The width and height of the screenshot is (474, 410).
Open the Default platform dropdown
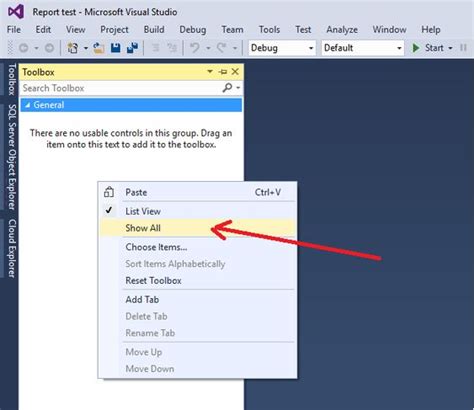point(363,48)
